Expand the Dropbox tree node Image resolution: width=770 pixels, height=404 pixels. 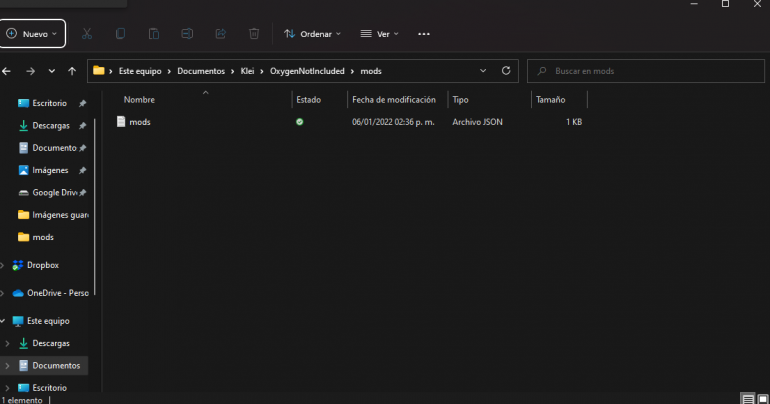[x=2, y=265]
